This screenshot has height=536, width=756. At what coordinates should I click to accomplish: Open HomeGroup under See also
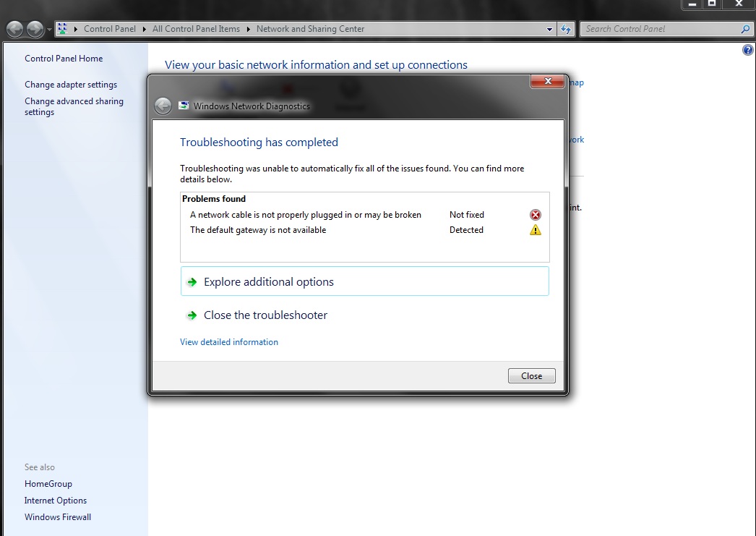pos(48,484)
